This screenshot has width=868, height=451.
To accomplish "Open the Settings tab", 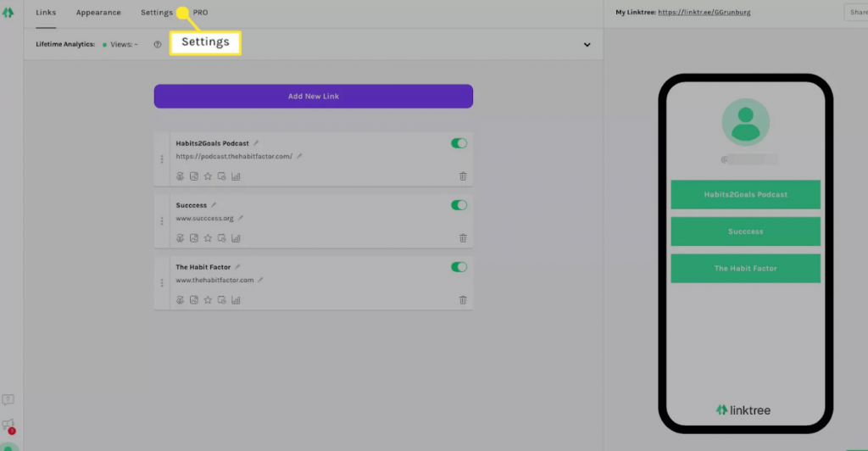I will point(157,12).
